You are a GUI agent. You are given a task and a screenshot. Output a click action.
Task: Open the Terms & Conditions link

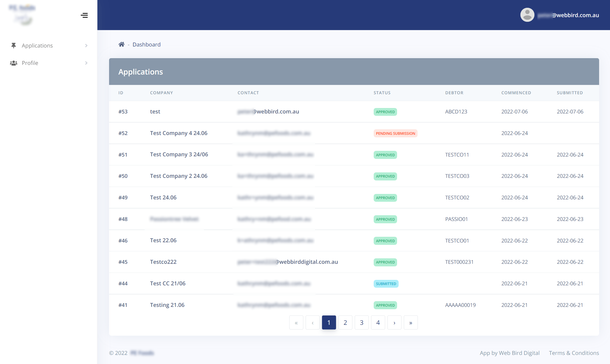click(x=574, y=353)
